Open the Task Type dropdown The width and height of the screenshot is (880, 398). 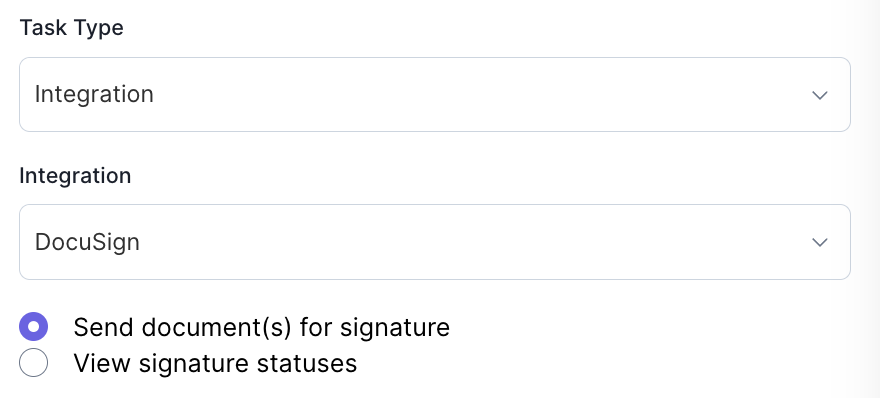tap(435, 94)
